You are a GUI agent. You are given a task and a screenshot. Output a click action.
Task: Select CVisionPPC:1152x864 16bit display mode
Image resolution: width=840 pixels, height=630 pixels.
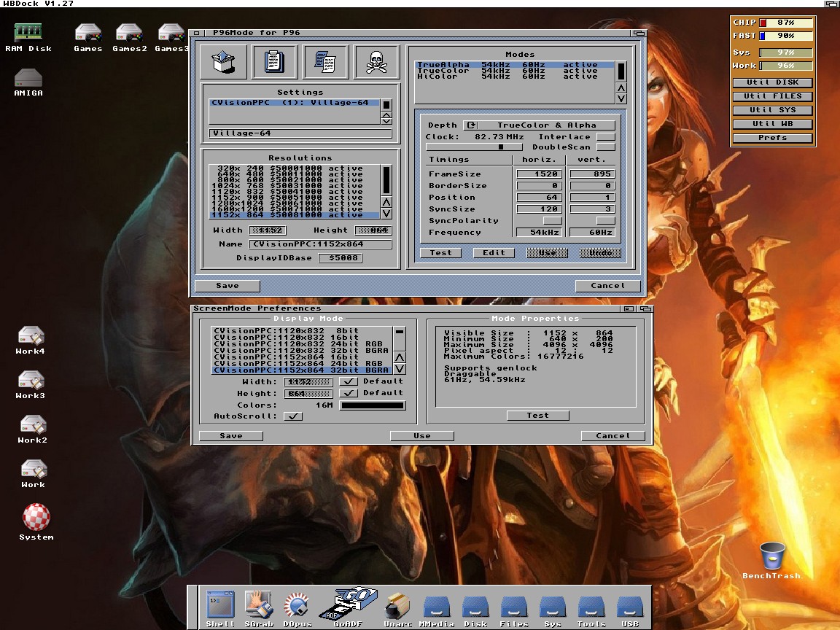302,357
